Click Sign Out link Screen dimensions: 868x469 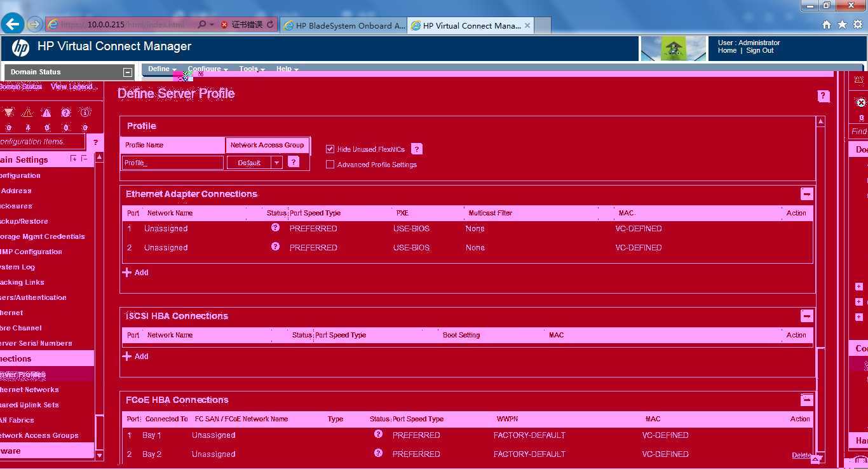(760, 51)
